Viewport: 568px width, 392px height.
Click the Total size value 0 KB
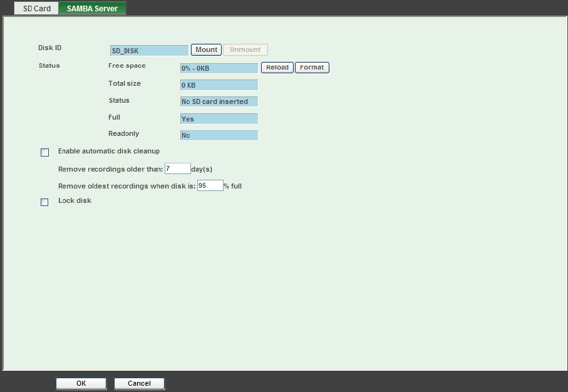point(219,85)
